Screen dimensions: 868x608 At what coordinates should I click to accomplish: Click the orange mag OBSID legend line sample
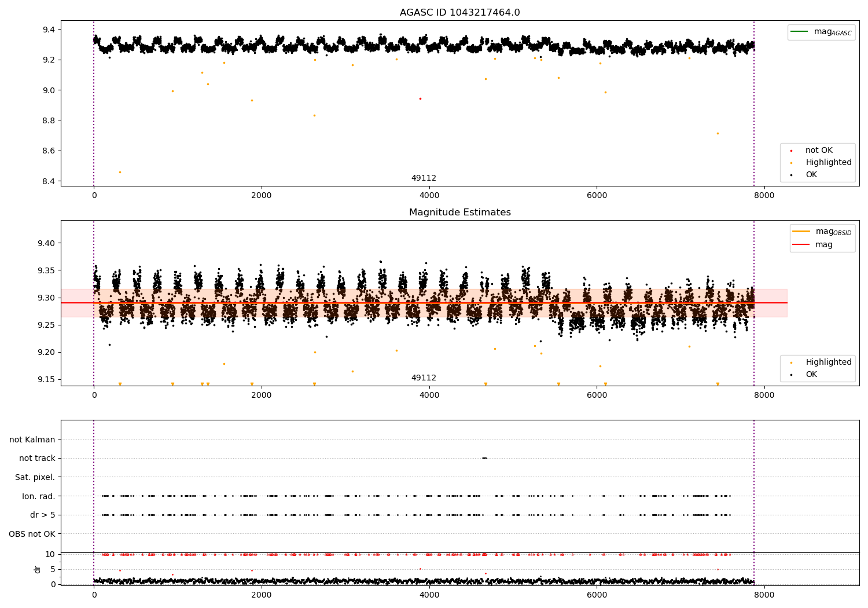[801, 232]
